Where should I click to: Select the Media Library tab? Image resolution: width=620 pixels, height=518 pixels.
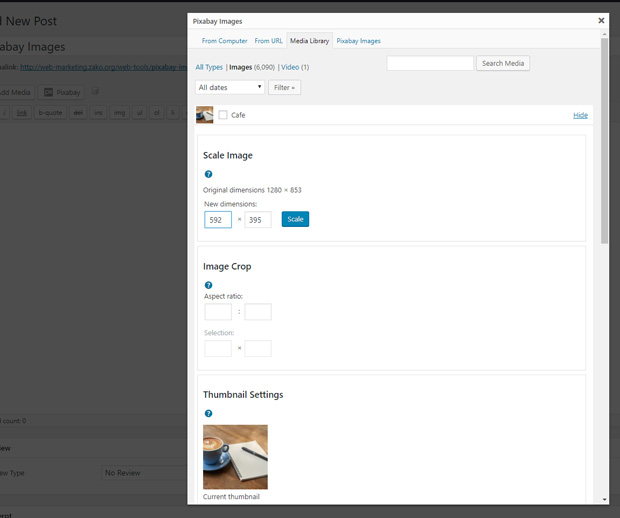coord(309,41)
